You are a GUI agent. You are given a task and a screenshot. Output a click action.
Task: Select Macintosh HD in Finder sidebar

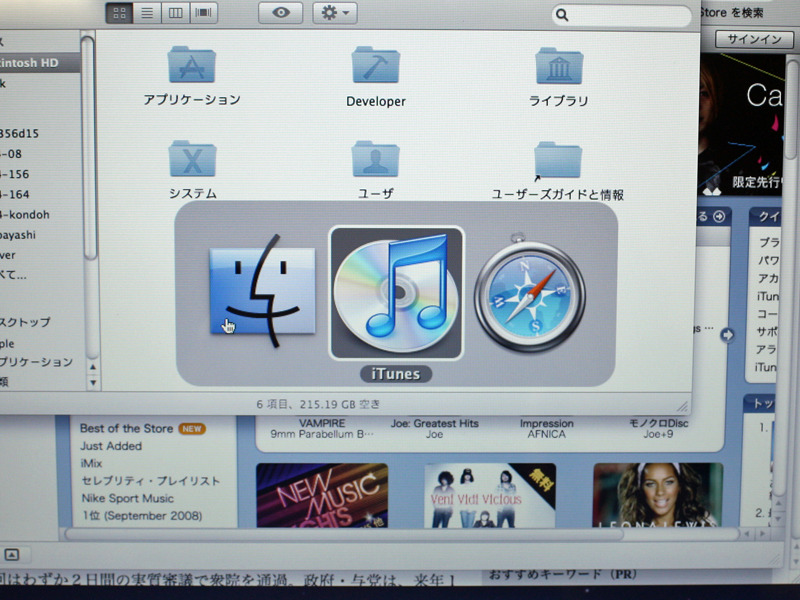click(x=39, y=63)
